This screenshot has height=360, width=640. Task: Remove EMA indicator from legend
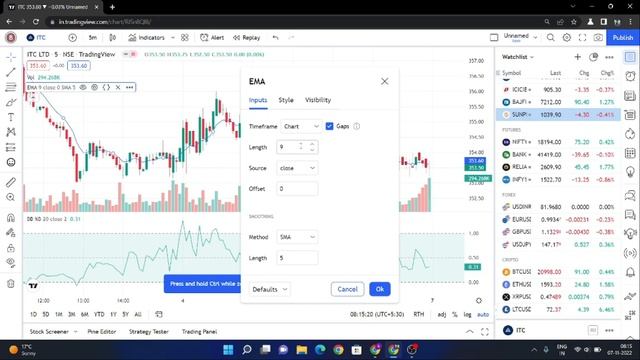coord(118,87)
